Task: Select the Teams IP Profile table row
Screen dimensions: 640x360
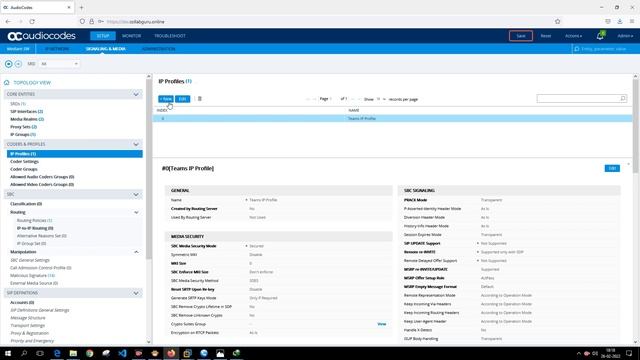Action: point(393,118)
